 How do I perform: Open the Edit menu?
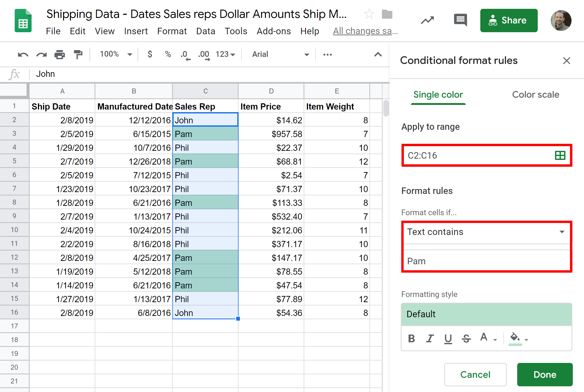click(x=77, y=31)
